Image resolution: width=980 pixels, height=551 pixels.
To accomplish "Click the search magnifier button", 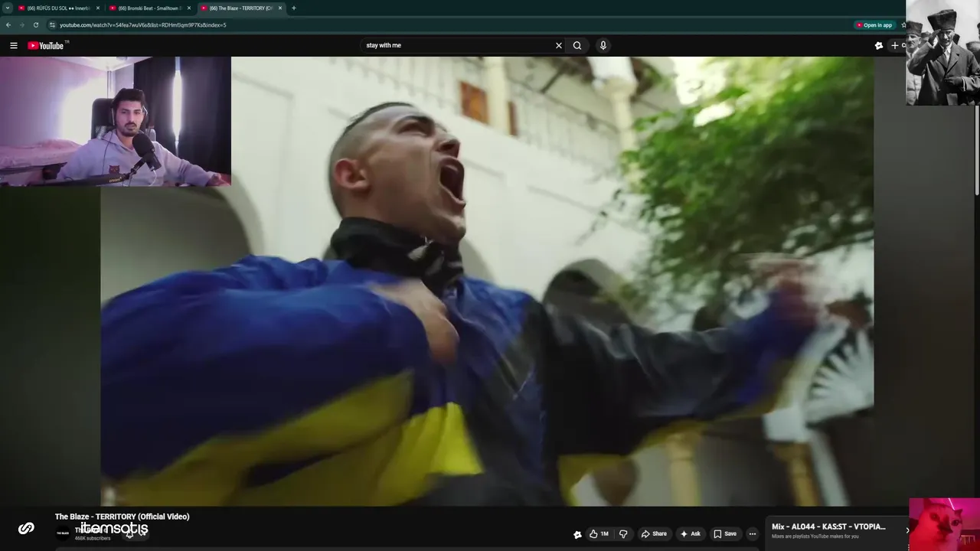I will [577, 45].
